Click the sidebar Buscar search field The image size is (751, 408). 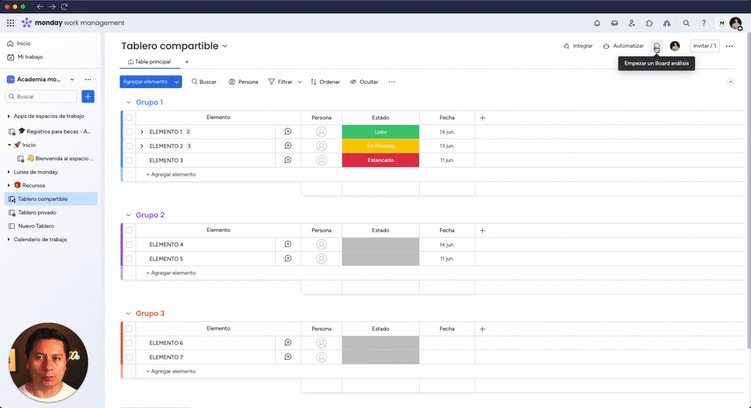click(42, 97)
